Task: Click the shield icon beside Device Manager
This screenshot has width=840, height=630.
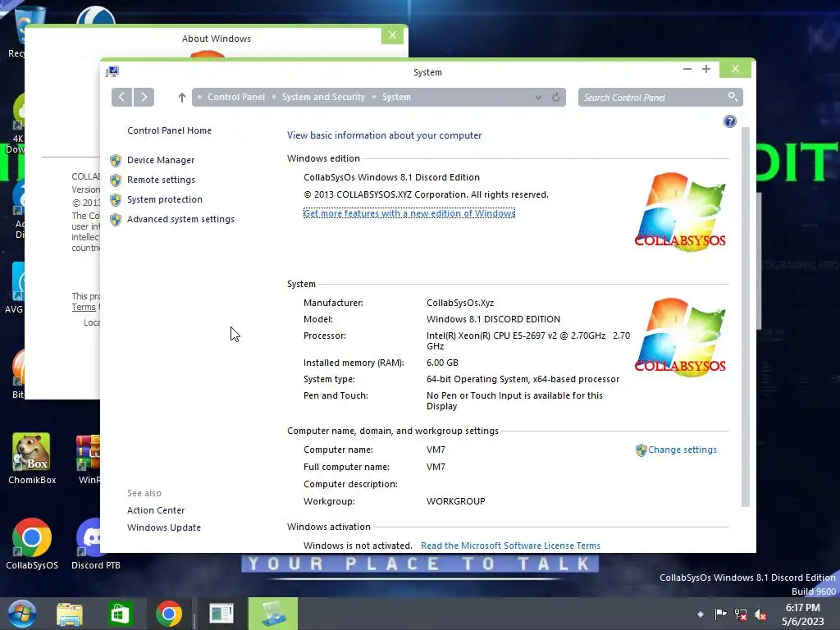Action: pyautogui.click(x=115, y=160)
